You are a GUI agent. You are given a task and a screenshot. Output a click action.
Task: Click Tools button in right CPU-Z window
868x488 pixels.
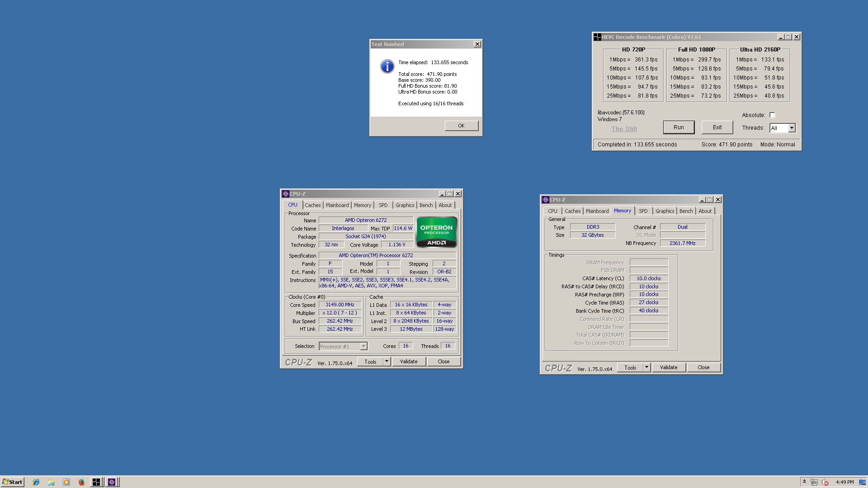click(630, 367)
